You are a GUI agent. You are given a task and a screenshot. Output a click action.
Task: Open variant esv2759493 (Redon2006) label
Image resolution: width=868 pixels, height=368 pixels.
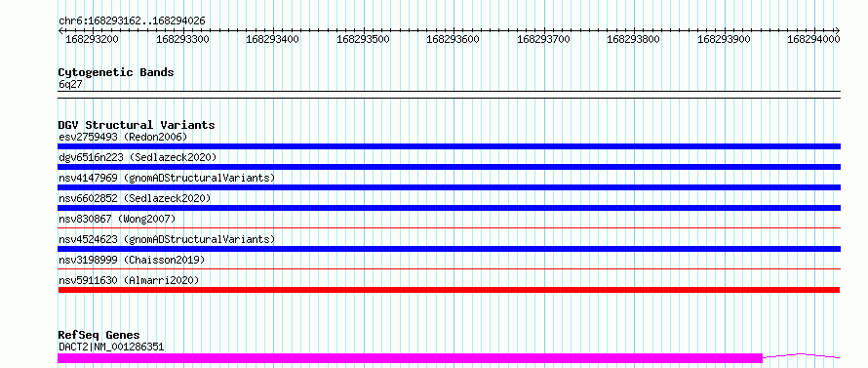click(123, 137)
